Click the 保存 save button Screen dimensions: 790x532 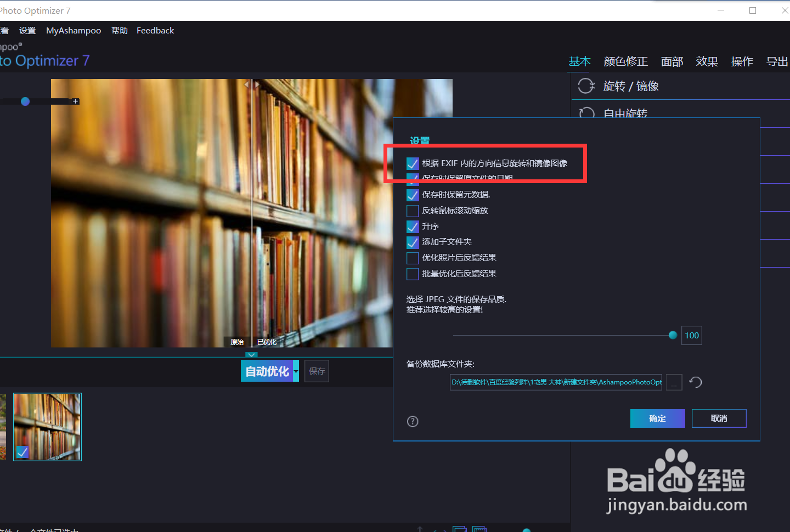(x=317, y=371)
